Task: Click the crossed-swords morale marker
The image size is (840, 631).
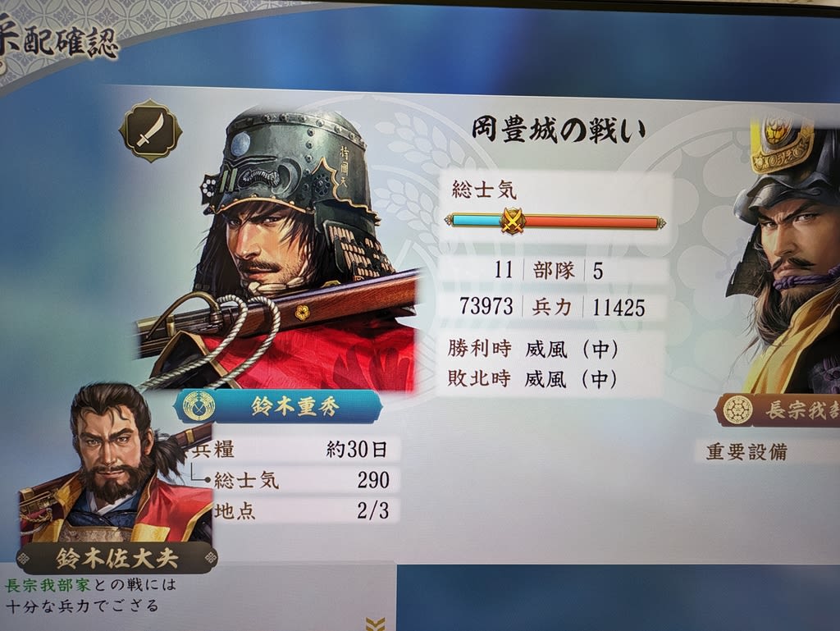Action: click(x=513, y=221)
